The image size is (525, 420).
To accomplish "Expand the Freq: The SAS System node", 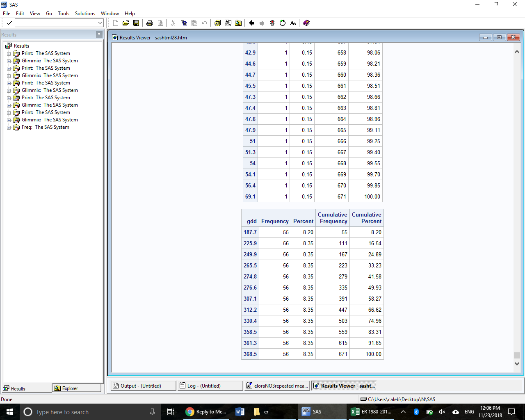I will pyautogui.click(x=9, y=127).
